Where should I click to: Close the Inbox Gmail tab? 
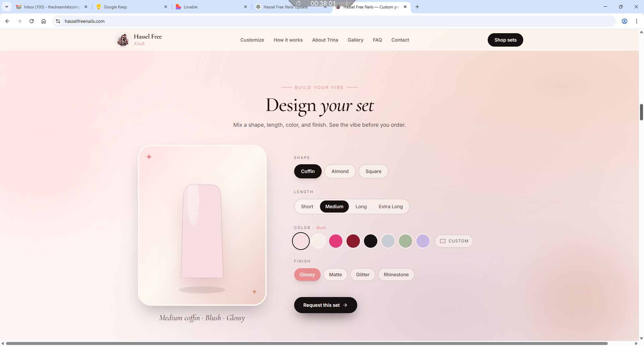[86, 7]
